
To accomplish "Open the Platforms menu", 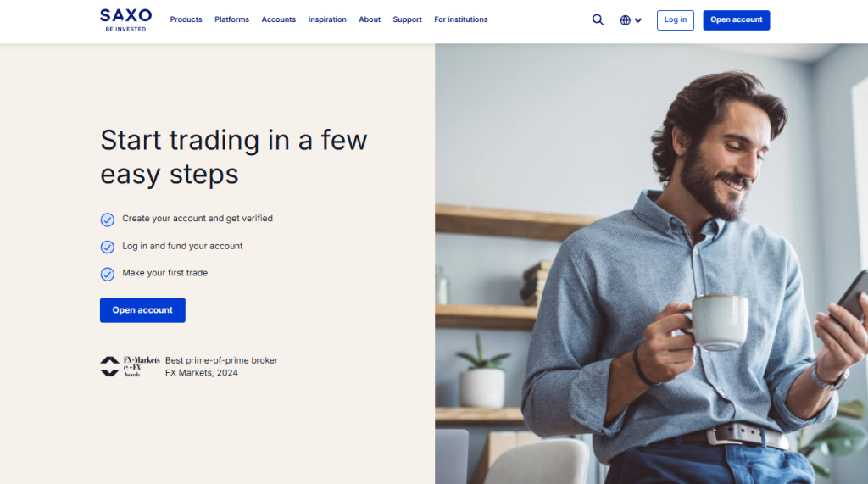I will click(231, 19).
